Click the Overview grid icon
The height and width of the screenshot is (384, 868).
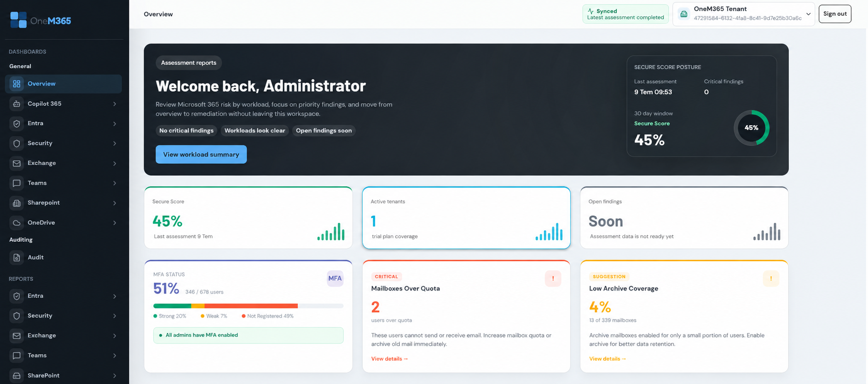(x=17, y=84)
